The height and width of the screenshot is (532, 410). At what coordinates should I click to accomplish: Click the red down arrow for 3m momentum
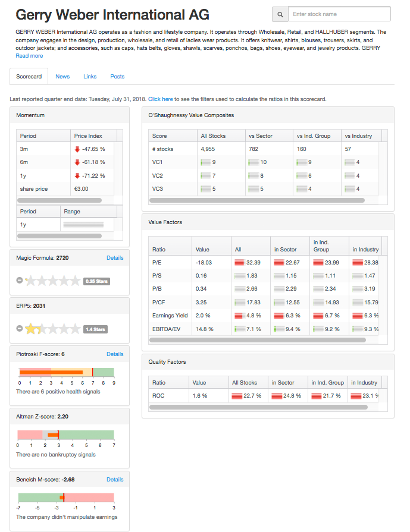click(x=77, y=149)
